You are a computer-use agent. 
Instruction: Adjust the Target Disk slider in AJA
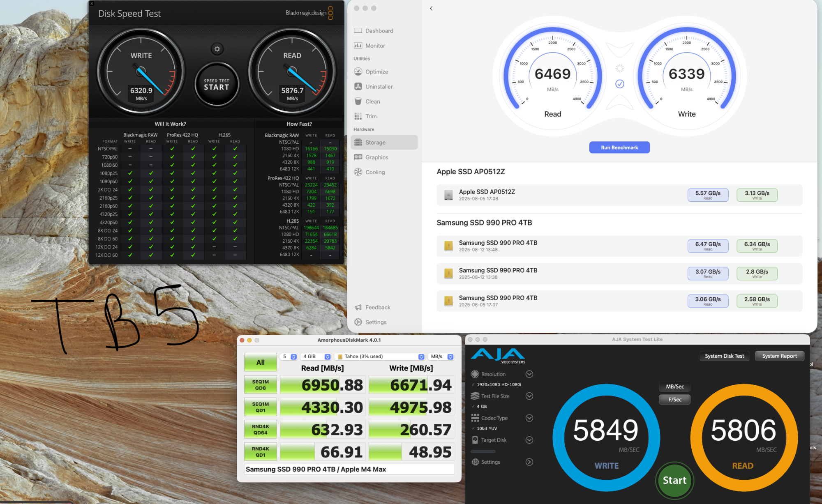pyautogui.click(x=483, y=451)
